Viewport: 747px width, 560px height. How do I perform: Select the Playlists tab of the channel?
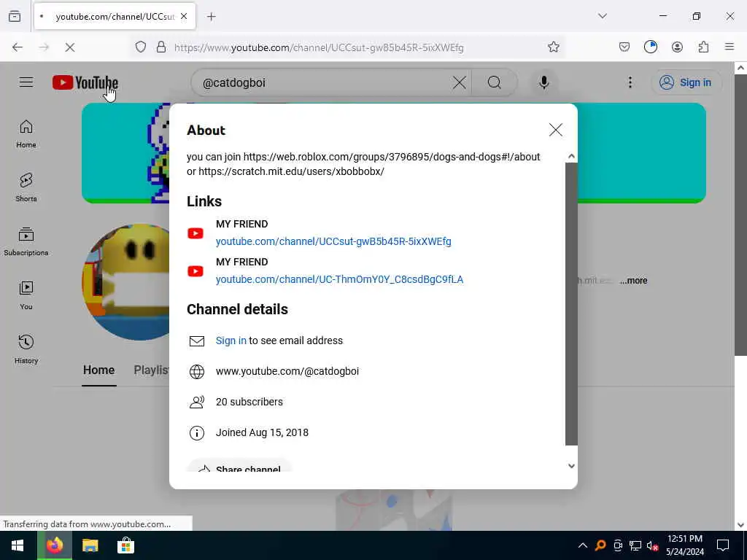tap(152, 370)
